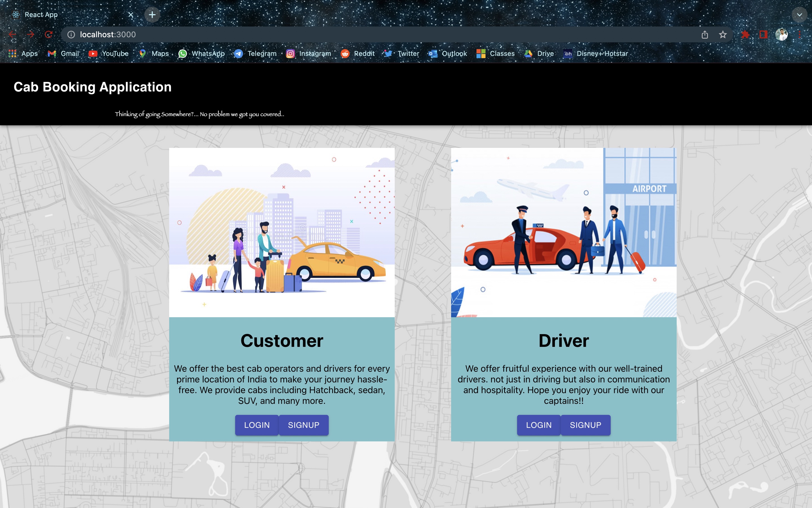Expand the tab search chevron
Viewport: 812px width, 508px height.
(x=800, y=15)
